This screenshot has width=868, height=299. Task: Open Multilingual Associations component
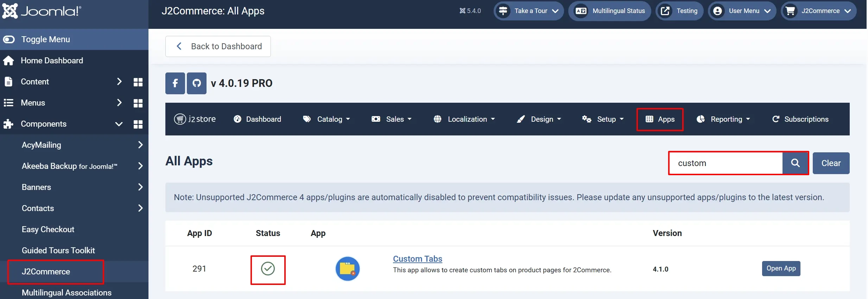pyautogui.click(x=66, y=293)
